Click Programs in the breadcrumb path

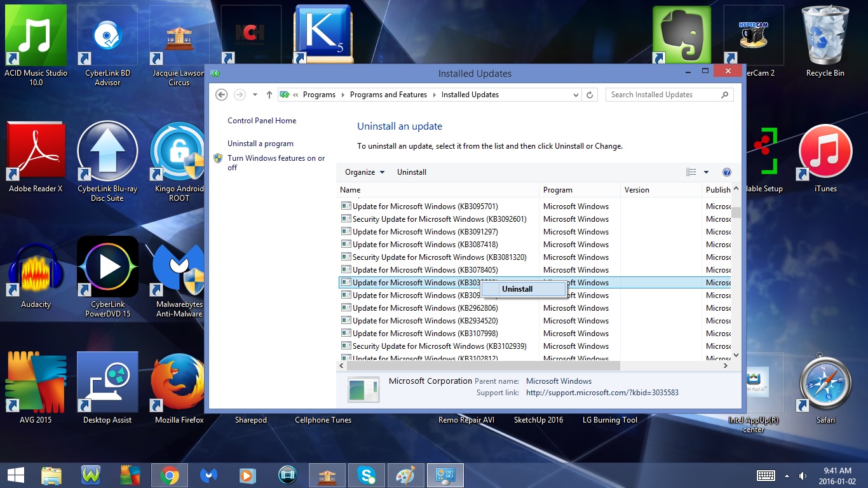pos(319,95)
